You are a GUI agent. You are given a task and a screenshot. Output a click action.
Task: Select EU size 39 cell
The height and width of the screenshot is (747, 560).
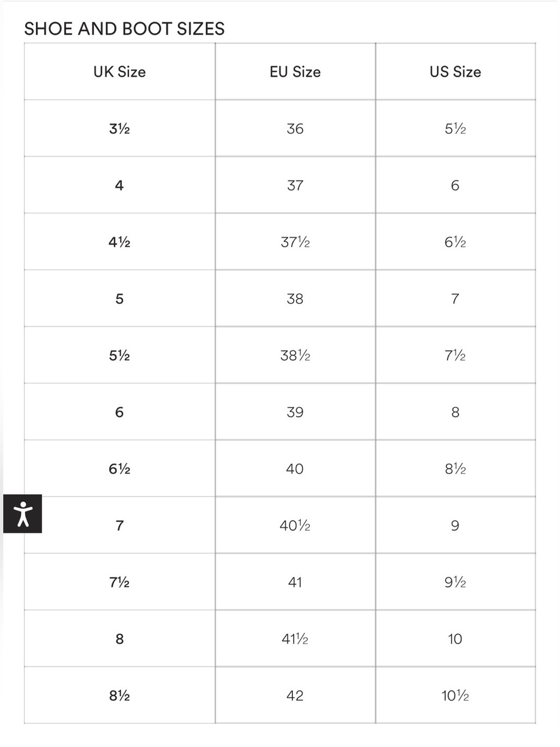[295, 412]
